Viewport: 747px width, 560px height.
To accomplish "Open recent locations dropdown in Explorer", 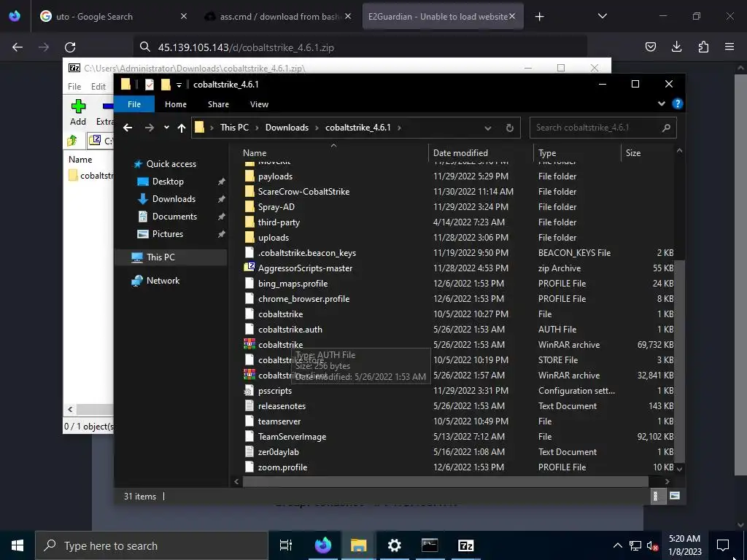I will coord(166,128).
